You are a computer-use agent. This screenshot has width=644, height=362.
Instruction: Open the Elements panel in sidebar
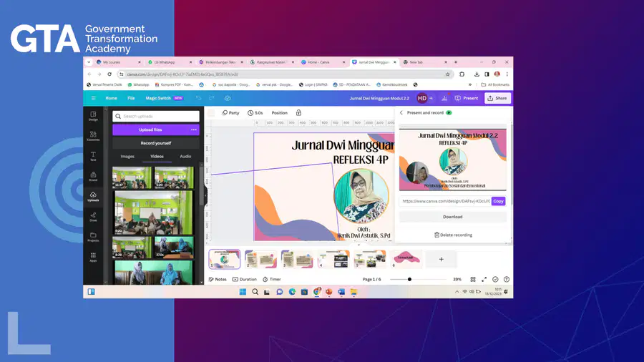[x=93, y=136]
